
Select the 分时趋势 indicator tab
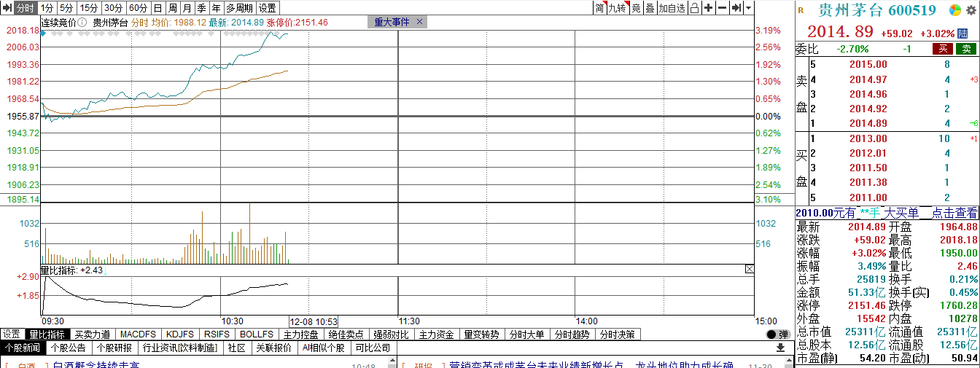pos(572,334)
